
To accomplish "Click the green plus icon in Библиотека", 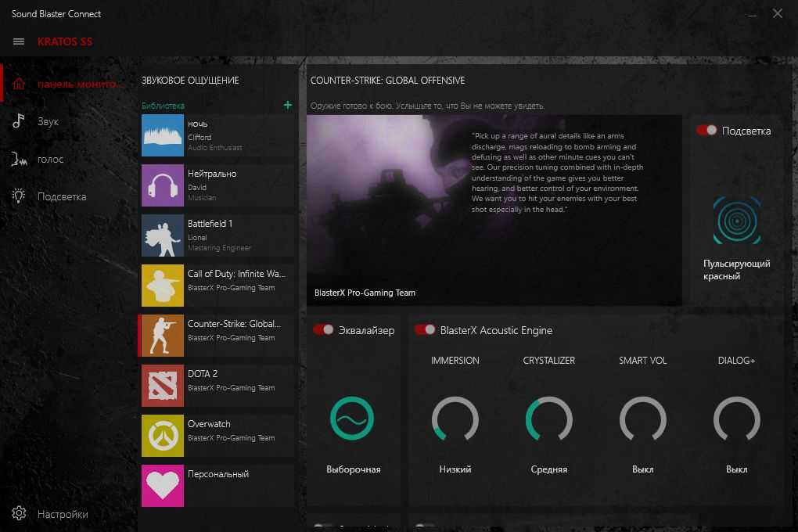I will pos(287,105).
